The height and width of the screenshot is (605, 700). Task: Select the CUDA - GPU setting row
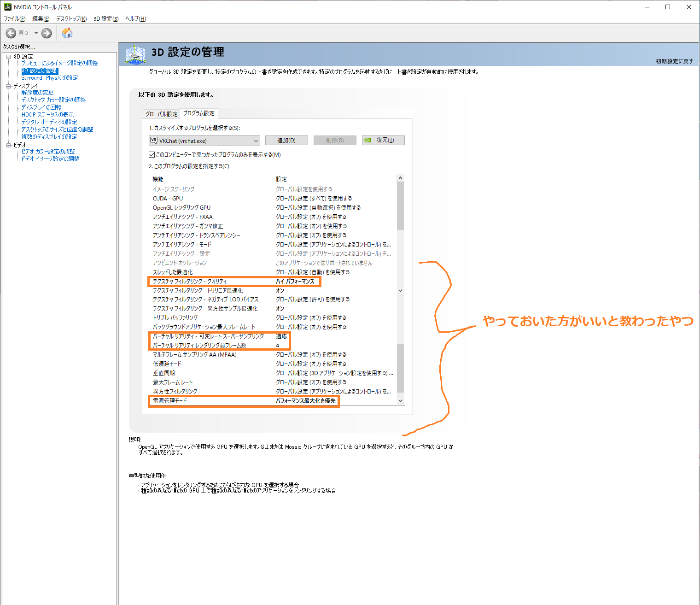(x=273, y=199)
